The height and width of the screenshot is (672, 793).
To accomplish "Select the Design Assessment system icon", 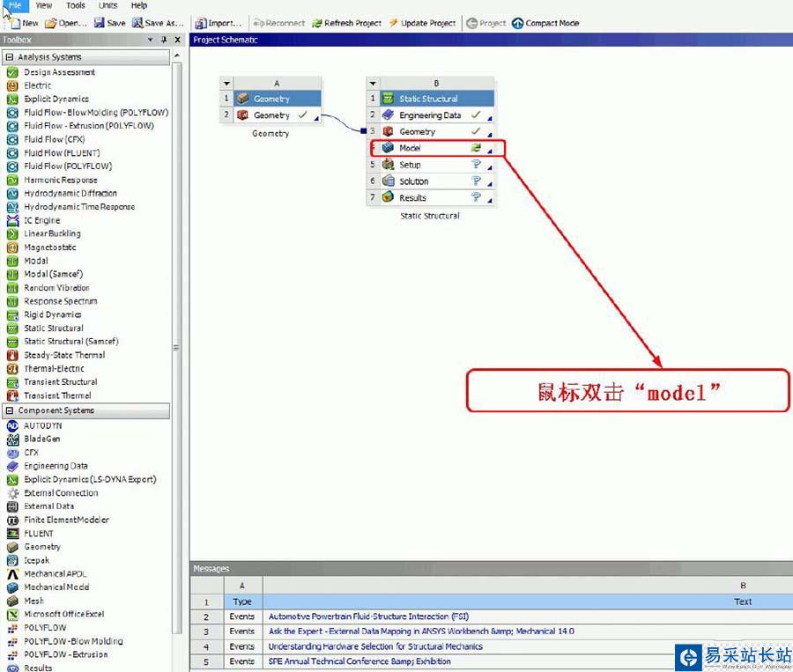I will pyautogui.click(x=12, y=73).
